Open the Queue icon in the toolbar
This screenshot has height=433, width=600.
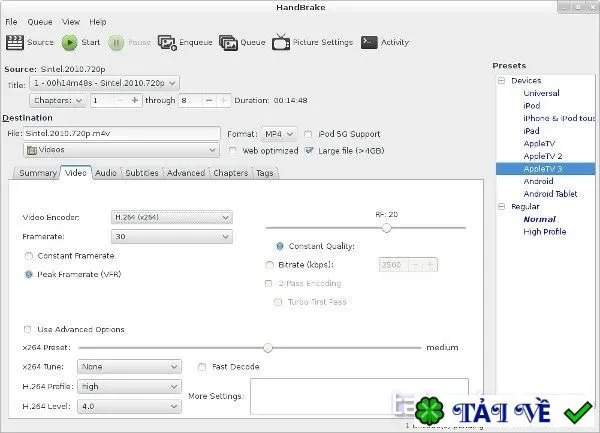tap(228, 42)
